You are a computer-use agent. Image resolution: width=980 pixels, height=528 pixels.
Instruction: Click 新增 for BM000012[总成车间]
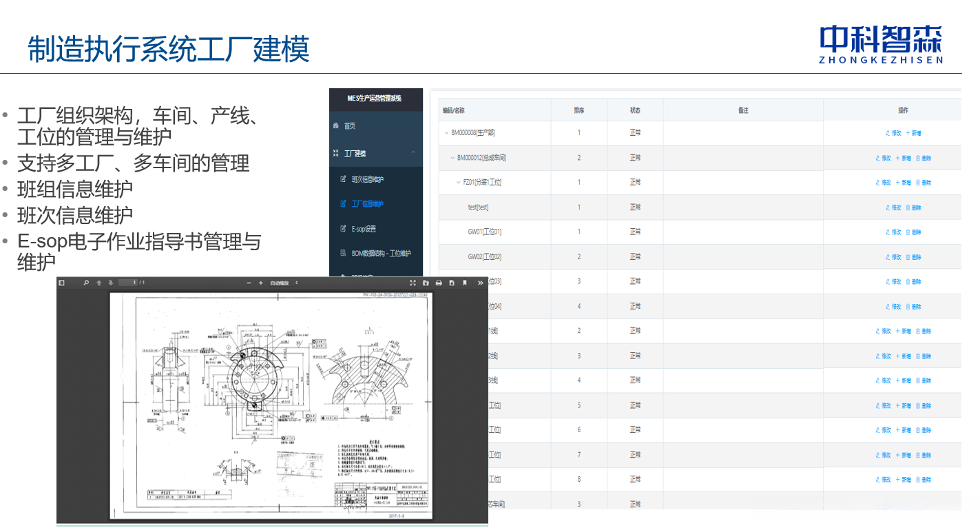tap(904, 158)
